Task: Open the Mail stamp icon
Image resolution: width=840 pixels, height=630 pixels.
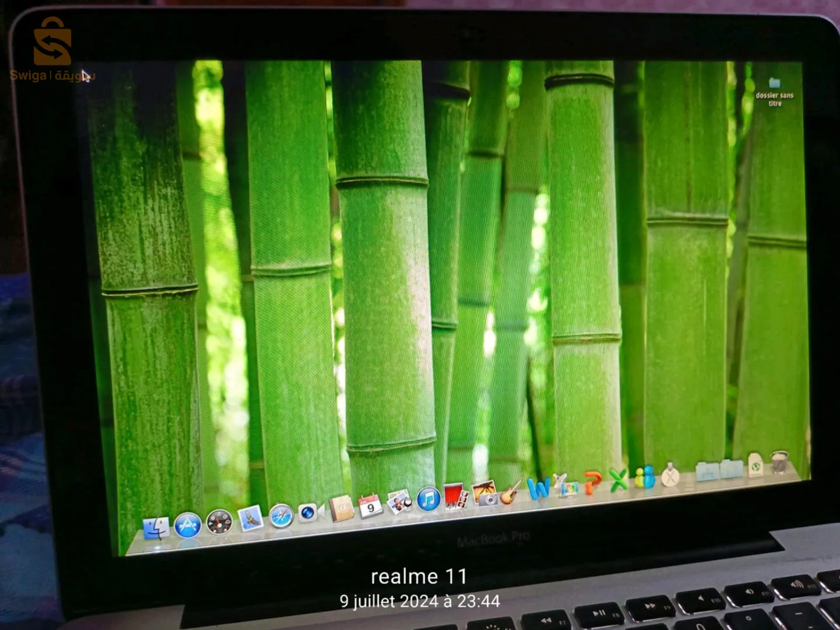Action: click(251, 519)
